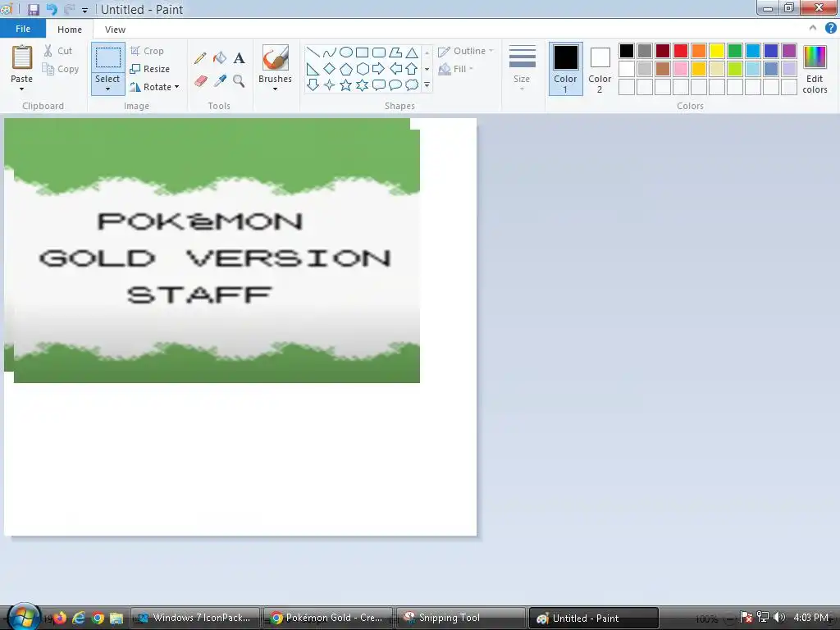The height and width of the screenshot is (630, 840).
Task: Click the Crop button
Action: tap(148, 51)
